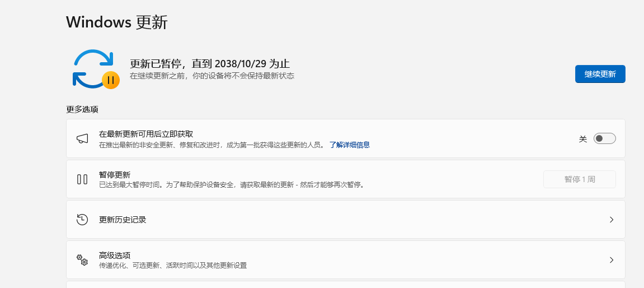Click the 继续更新 button
644x288 pixels.
coord(600,74)
